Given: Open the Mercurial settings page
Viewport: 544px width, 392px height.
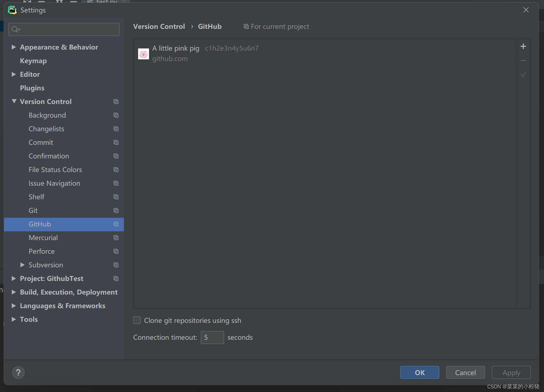Looking at the screenshot, I should 43,238.
